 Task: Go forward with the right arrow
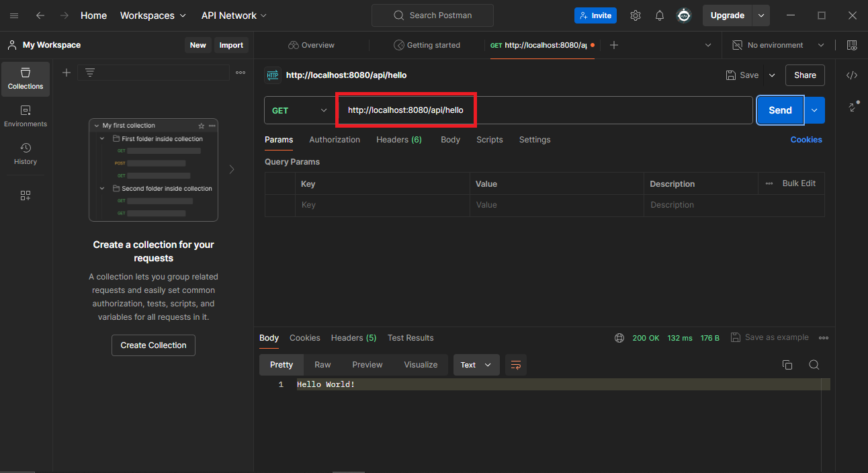64,15
